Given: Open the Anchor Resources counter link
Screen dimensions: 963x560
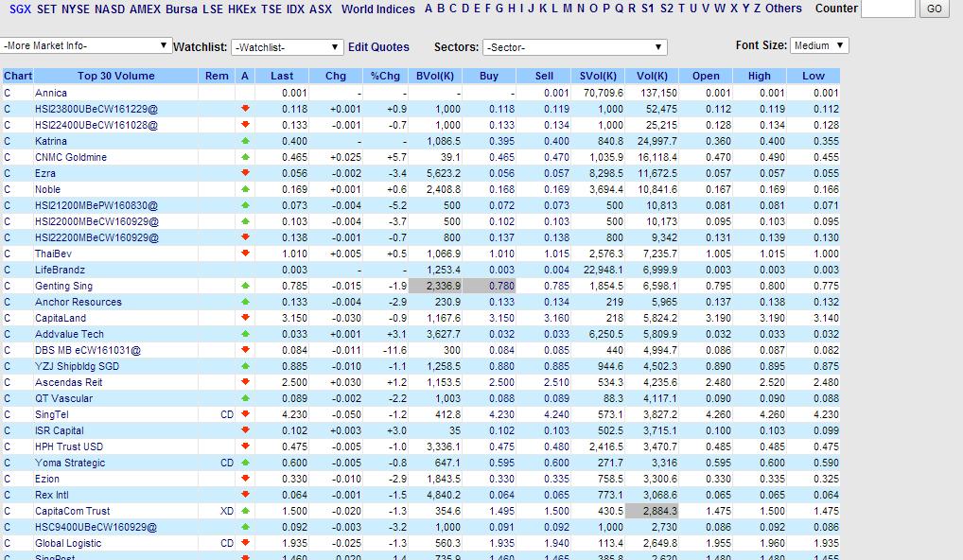Looking at the screenshot, I should (x=78, y=302).
